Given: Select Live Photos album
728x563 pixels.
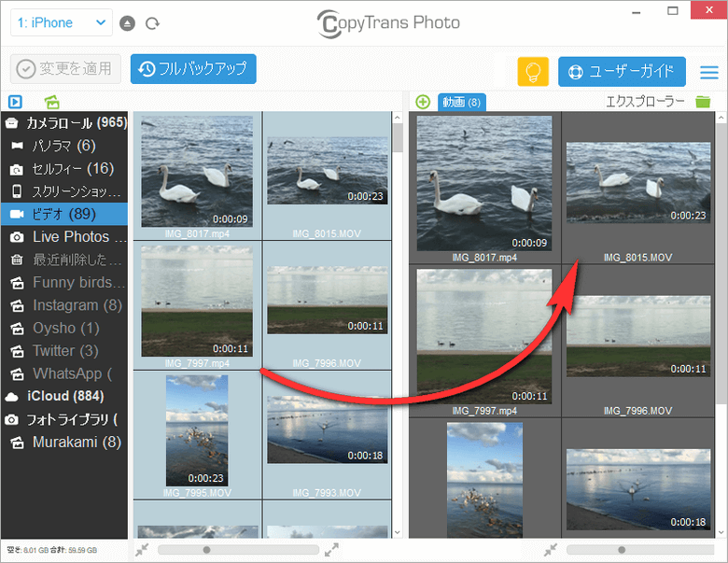Looking at the screenshot, I should pyautogui.click(x=64, y=236).
